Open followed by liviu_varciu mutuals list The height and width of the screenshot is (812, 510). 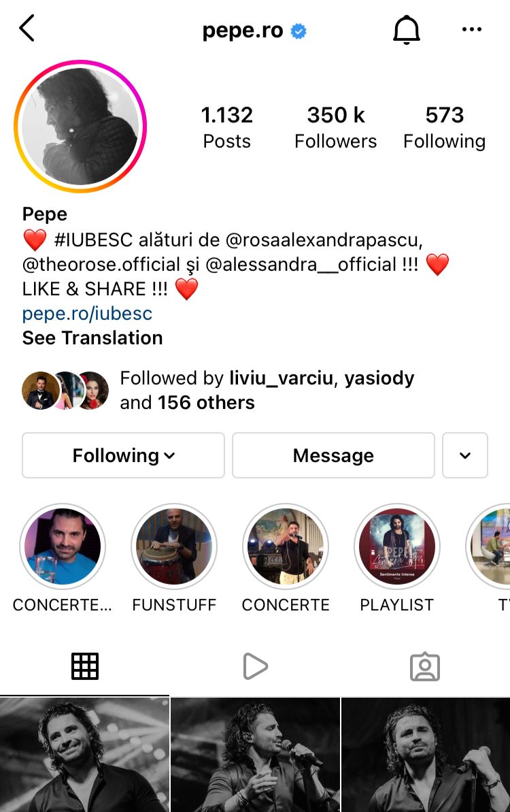[x=218, y=390]
